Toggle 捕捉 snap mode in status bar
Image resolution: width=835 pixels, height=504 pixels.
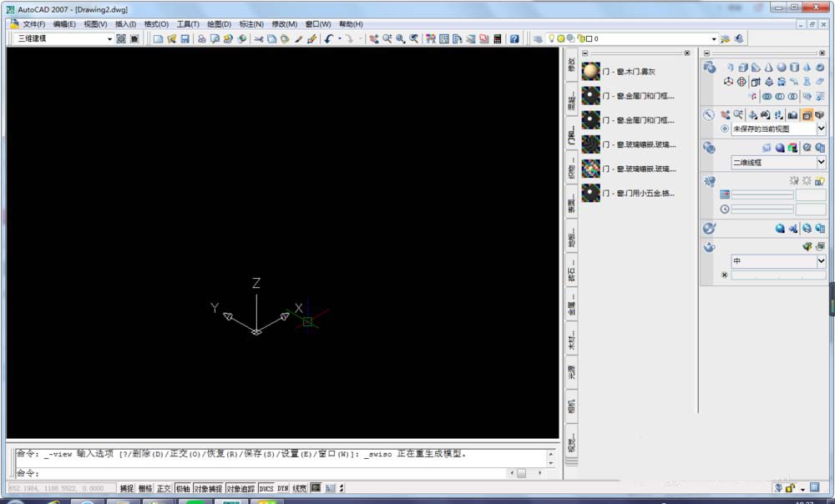[x=127, y=488]
